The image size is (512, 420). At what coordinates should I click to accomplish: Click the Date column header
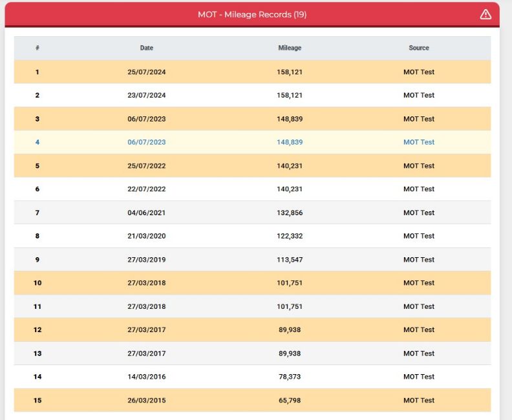[x=147, y=48]
